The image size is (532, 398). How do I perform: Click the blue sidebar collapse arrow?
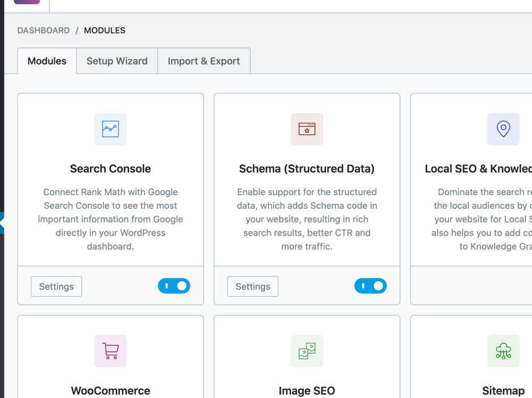[2, 223]
